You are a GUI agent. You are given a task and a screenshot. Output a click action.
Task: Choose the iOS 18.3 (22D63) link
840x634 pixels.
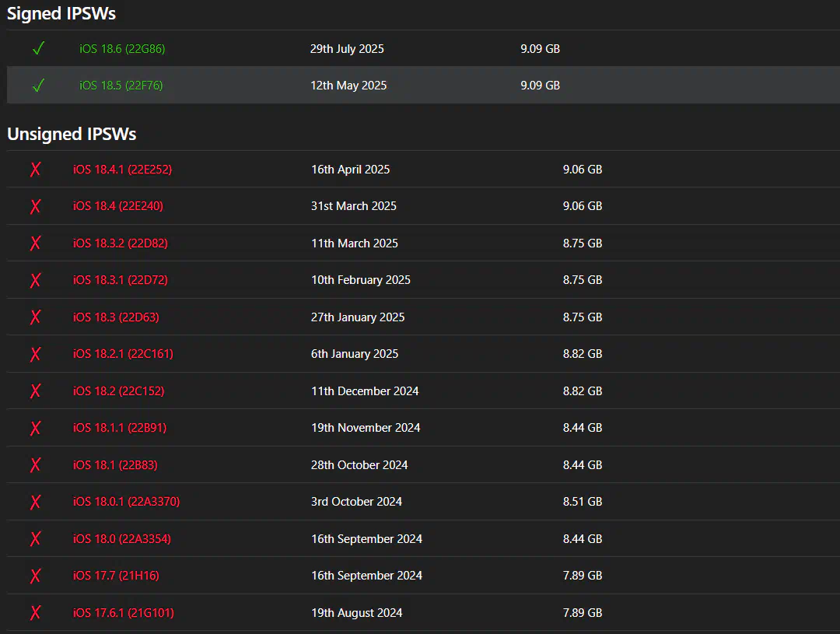[116, 317]
